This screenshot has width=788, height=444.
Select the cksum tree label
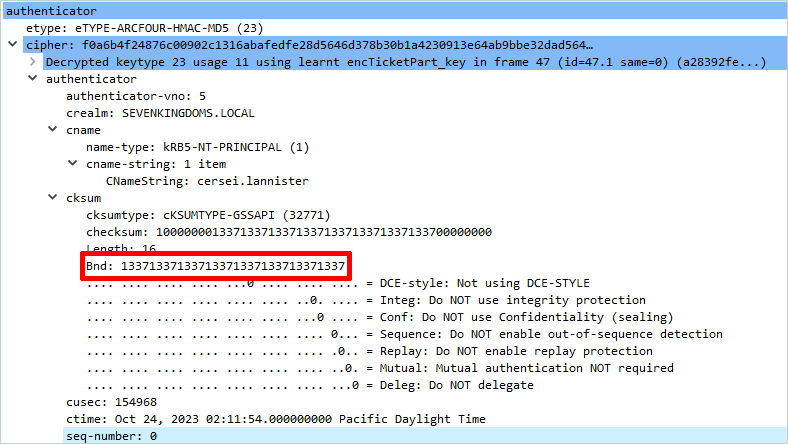[x=83, y=198]
